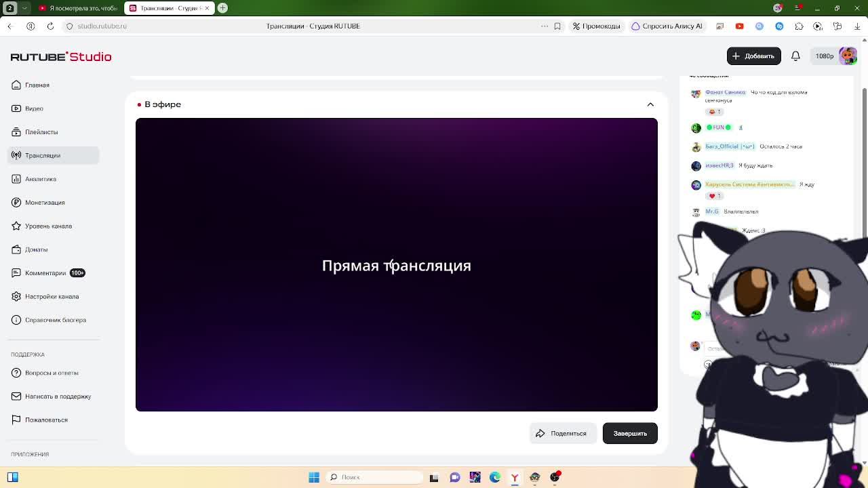The width and height of the screenshot is (868, 488).
Task: Click the widgets icon on taskbar
Action: tap(12, 477)
